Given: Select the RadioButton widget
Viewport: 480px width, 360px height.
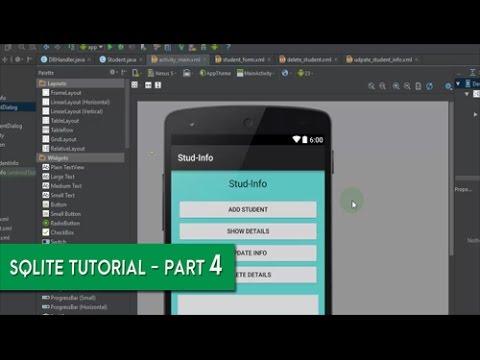Looking at the screenshot, I should point(61,223).
